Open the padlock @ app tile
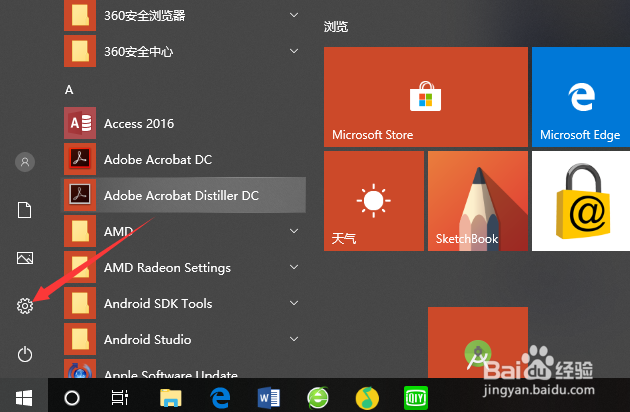 [x=581, y=201]
